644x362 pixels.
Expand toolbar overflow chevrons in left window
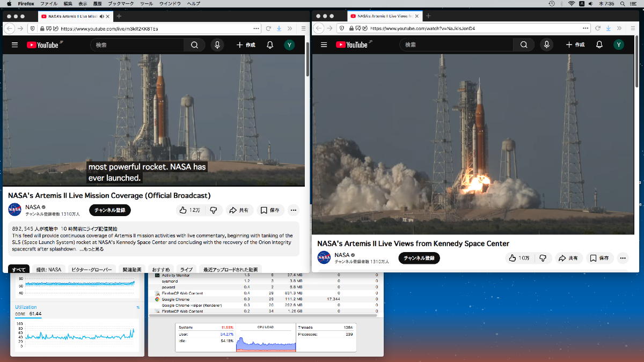289,28
